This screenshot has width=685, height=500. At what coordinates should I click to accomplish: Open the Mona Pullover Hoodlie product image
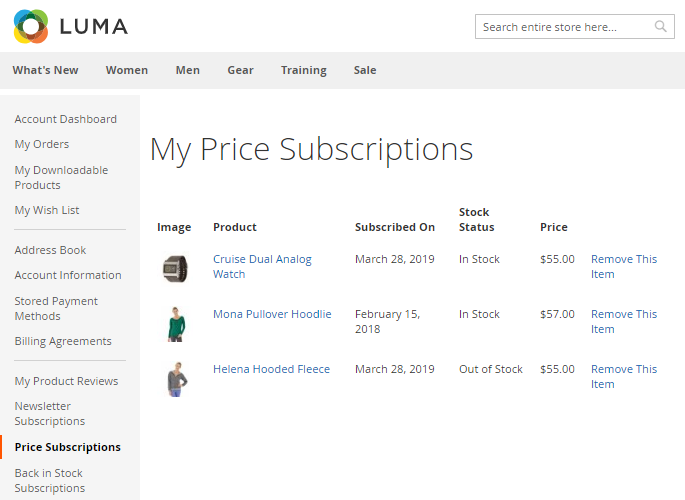point(175,324)
